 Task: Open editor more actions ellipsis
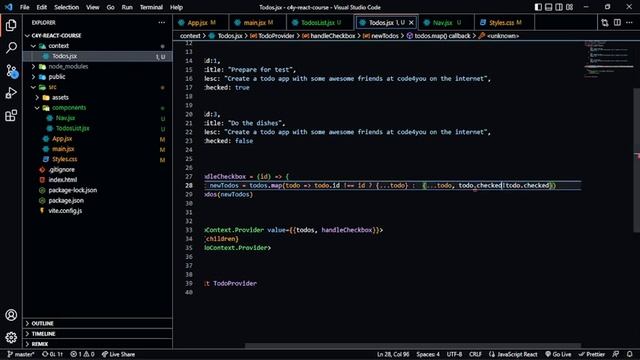tap(629, 23)
